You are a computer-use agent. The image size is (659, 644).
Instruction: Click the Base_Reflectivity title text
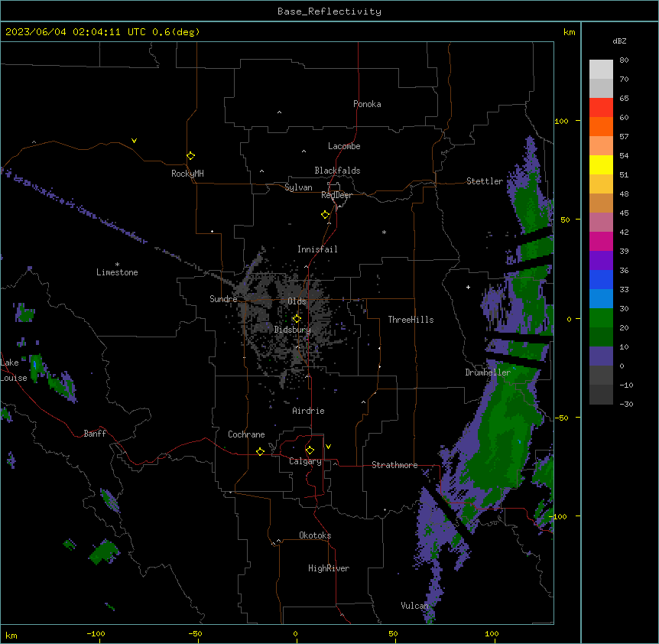329,11
